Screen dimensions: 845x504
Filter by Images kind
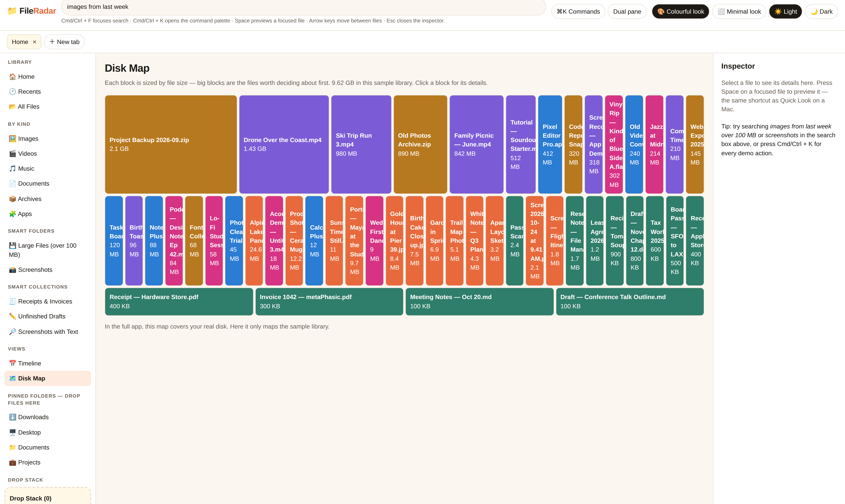pyautogui.click(x=48, y=139)
